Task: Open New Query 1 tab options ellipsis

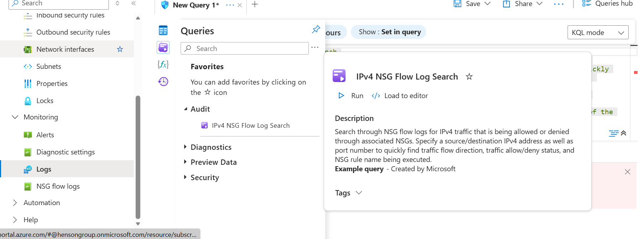Action: [230, 5]
